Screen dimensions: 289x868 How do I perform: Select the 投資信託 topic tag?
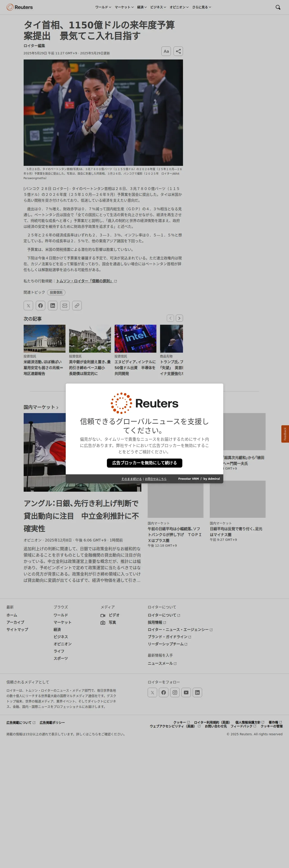coord(56,292)
